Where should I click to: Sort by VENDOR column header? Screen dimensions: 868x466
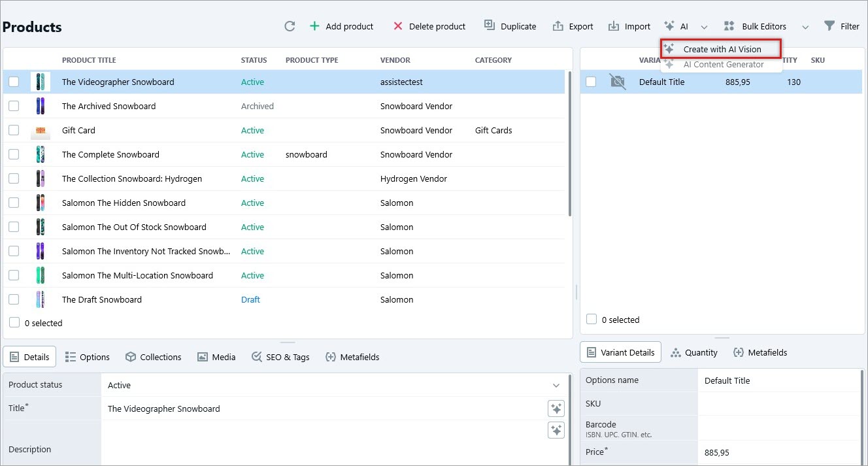[395, 60]
